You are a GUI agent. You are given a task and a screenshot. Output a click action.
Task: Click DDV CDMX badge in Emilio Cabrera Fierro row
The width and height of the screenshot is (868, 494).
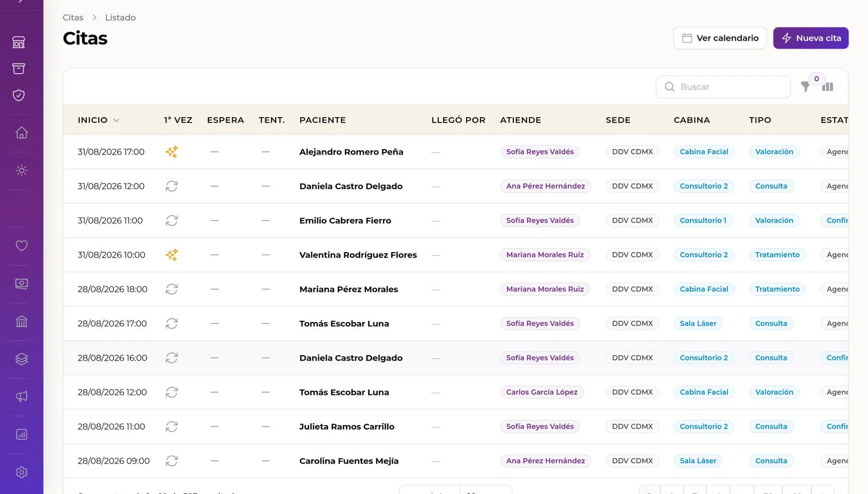[x=633, y=221]
